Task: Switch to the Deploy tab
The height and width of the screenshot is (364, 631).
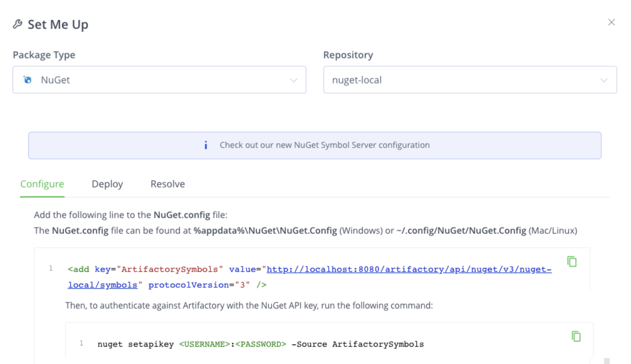Action: tap(107, 184)
